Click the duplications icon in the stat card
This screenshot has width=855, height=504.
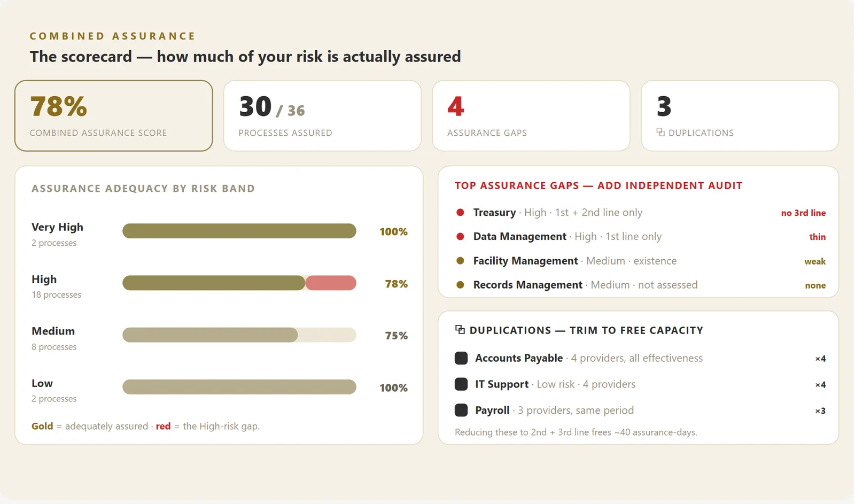click(660, 132)
